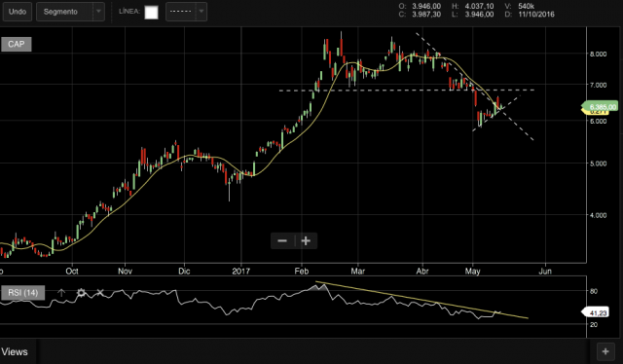Pick the white line color swatch
Image resolution: width=623 pixels, height=364 pixels.
(x=152, y=13)
